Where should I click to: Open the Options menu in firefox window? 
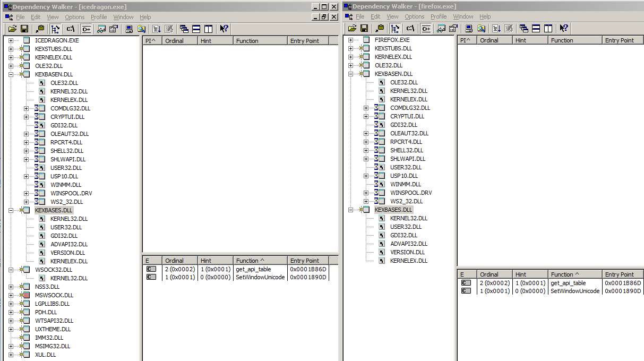(x=414, y=16)
